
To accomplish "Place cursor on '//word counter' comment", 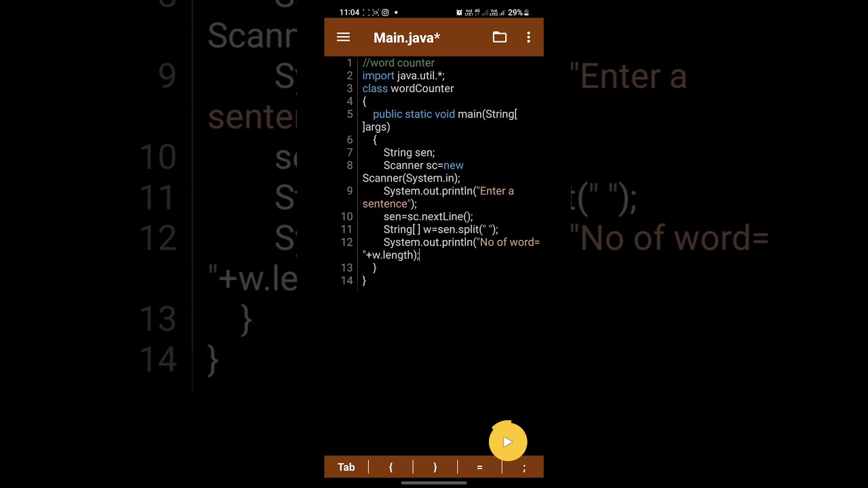I will [399, 63].
